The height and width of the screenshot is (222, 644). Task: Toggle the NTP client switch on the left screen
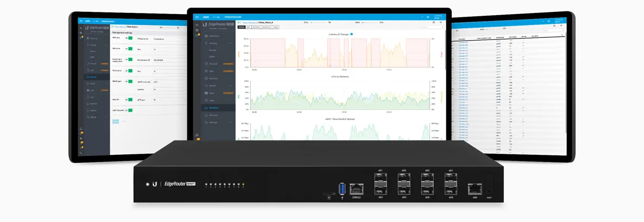click(128, 38)
